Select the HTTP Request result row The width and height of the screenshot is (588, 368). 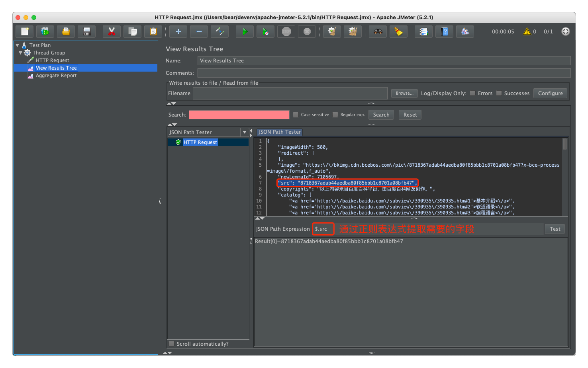208,142
